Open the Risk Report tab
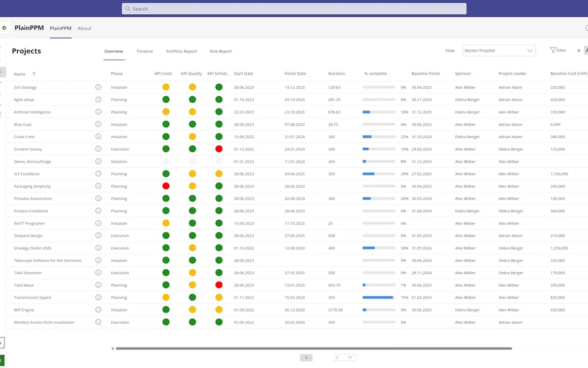 pos(221,51)
